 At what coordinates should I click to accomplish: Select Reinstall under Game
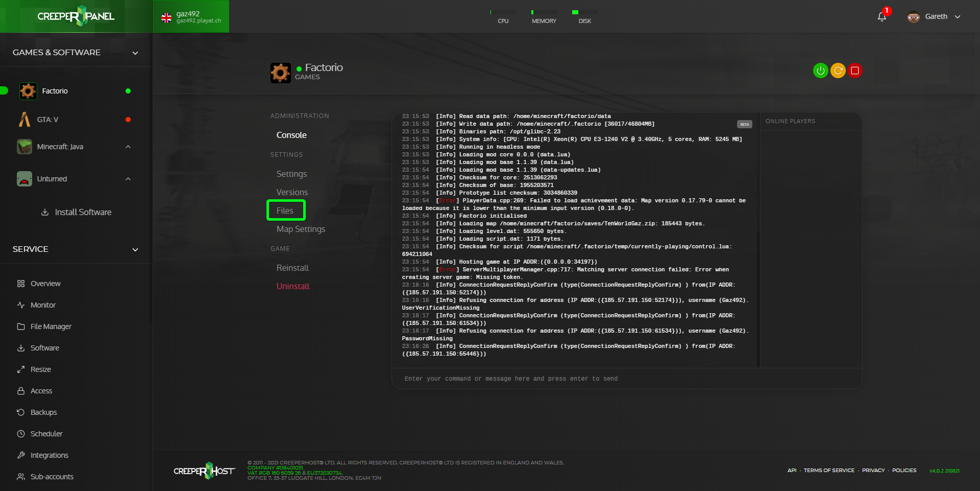coord(292,268)
